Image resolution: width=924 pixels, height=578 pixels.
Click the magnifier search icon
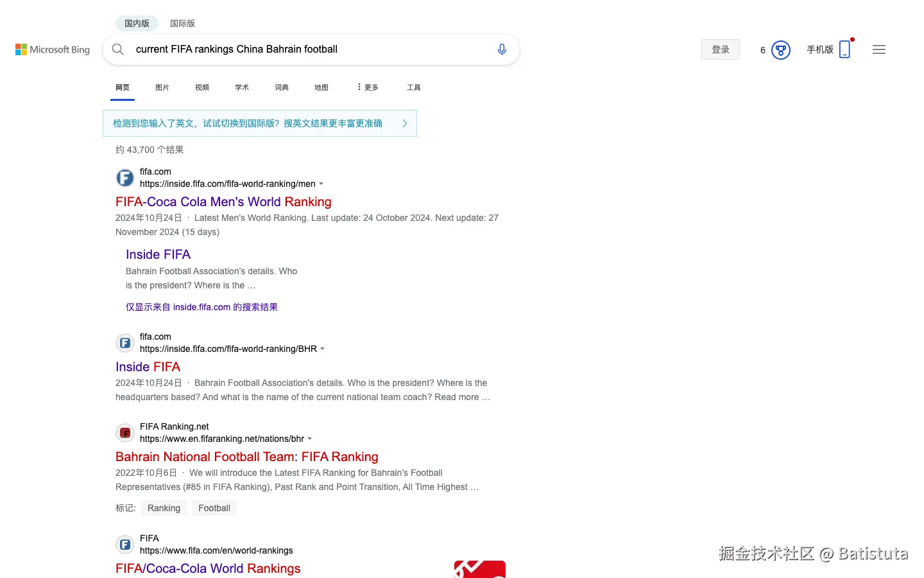pos(118,49)
